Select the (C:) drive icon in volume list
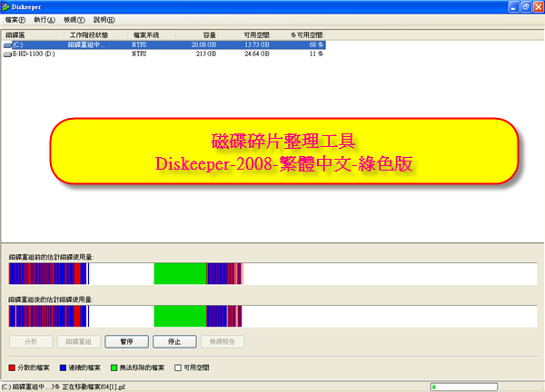The image size is (545, 392). (8, 44)
